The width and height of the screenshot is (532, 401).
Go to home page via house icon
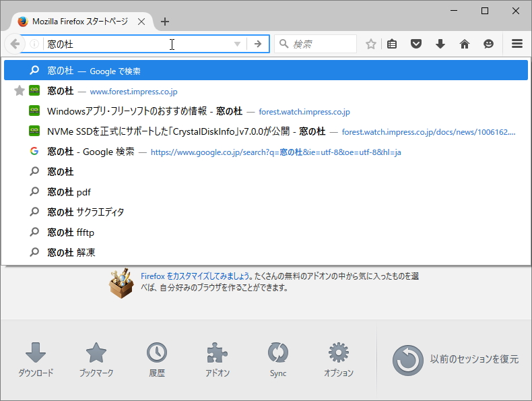point(465,44)
